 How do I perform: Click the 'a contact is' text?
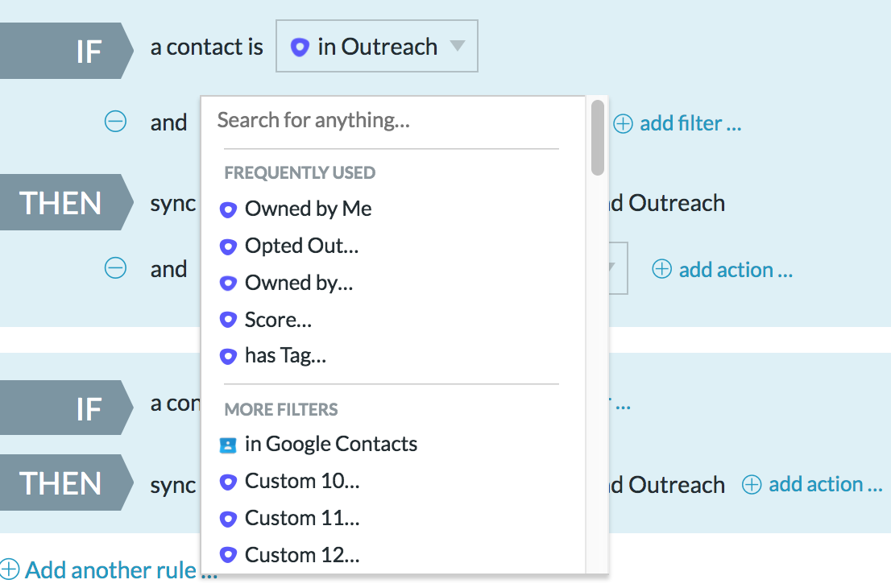(x=206, y=48)
